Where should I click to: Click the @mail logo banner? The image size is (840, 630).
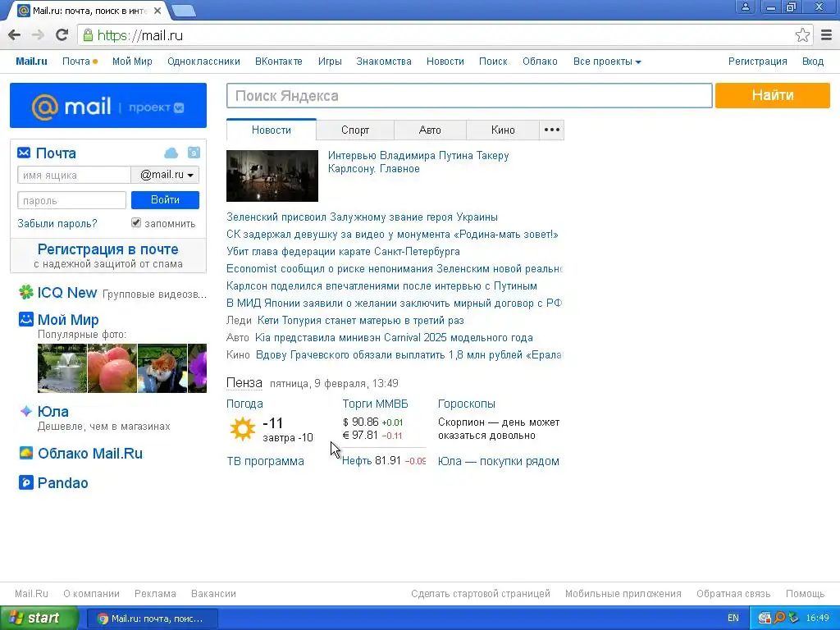[x=108, y=106]
